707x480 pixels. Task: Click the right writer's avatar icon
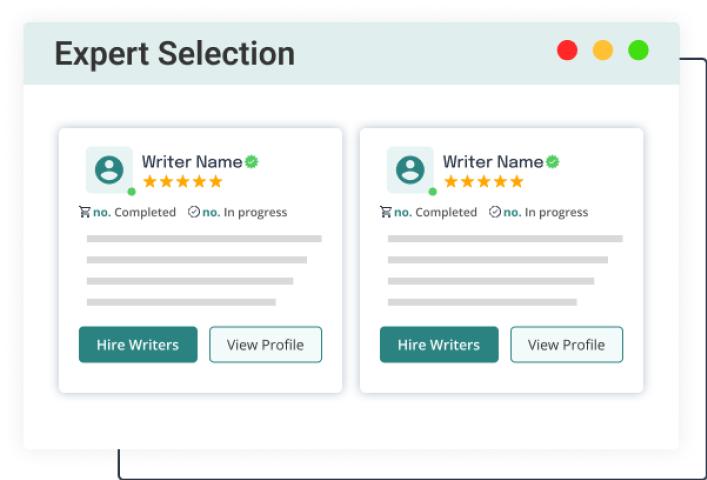click(410, 169)
